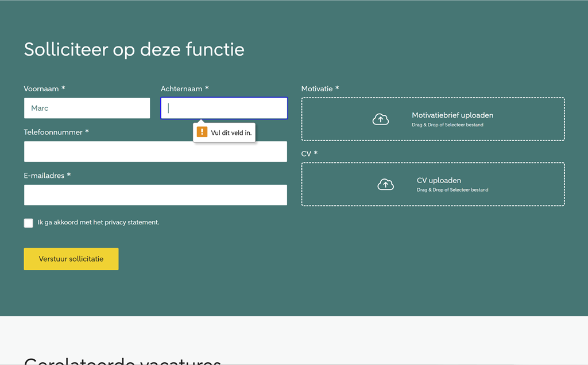Focus the Telefoonnummer input field
Image resolution: width=588 pixels, height=365 pixels.
coord(155,152)
